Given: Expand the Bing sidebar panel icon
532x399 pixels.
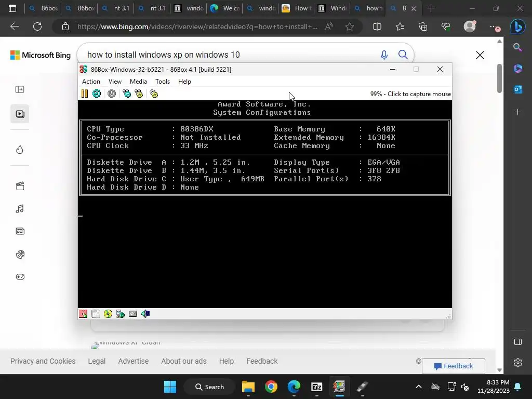Looking at the screenshot, I should click(20, 89).
